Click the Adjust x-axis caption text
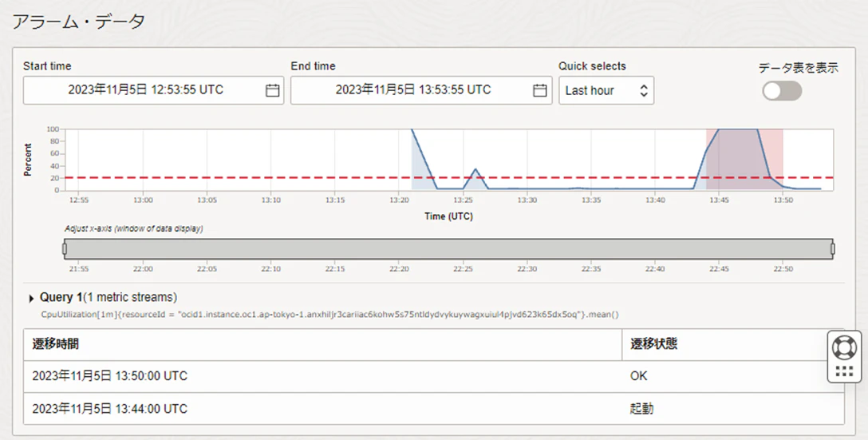 click(x=134, y=228)
